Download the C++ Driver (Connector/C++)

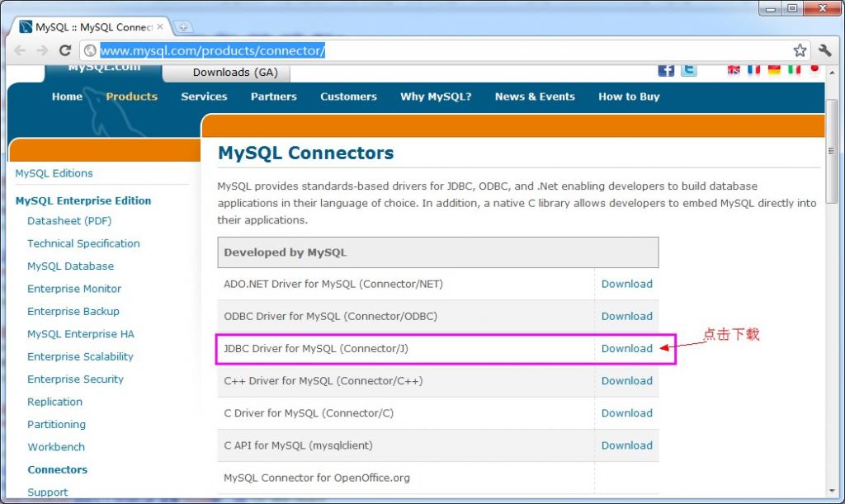(x=627, y=381)
